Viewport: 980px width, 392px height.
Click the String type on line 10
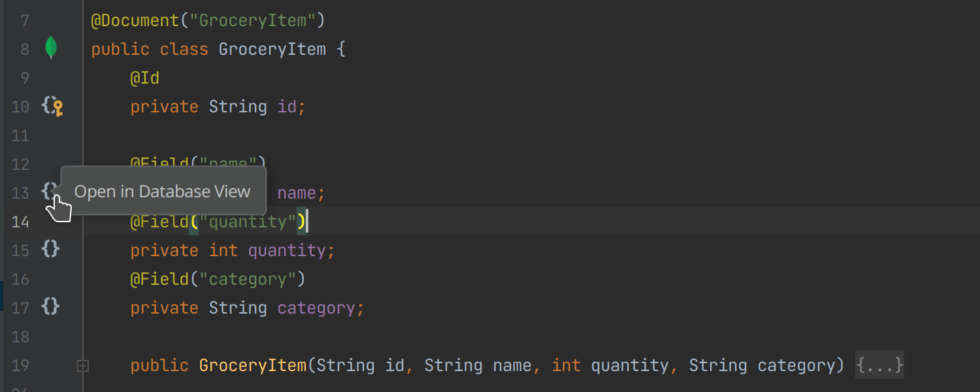(x=238, y=106)
